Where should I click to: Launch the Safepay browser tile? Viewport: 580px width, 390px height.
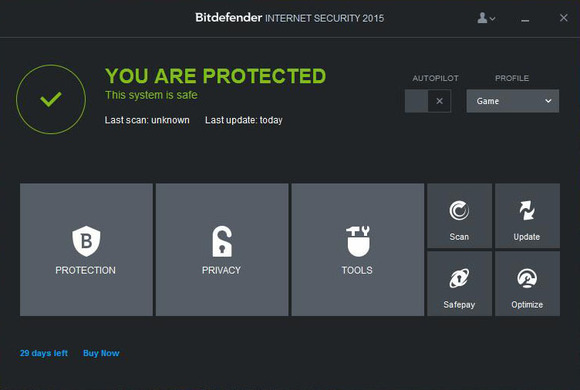click(459, 284)
